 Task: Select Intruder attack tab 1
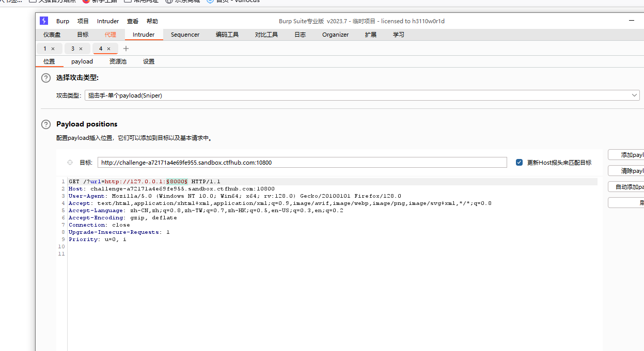45,49
